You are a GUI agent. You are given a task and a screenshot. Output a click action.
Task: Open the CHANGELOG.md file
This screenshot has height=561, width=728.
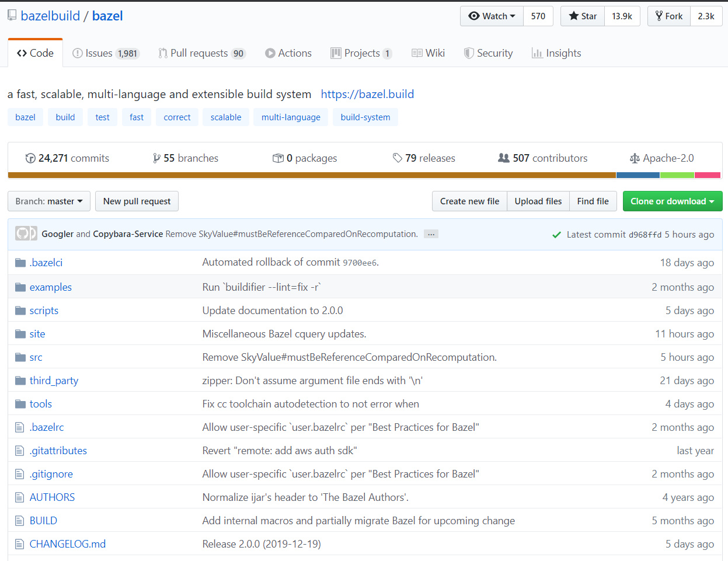pyautogui.click(x=68, y=544)
